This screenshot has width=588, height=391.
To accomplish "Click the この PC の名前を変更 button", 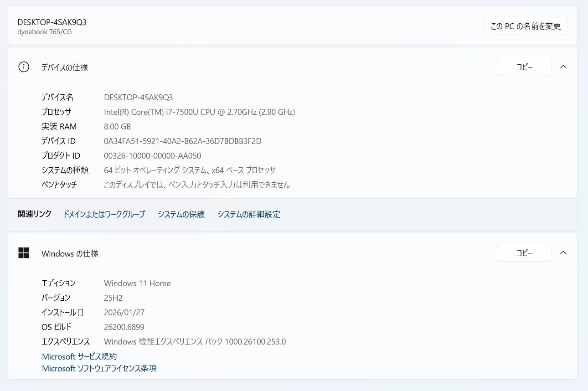I will pyautogui.click(x=526, y=26).
